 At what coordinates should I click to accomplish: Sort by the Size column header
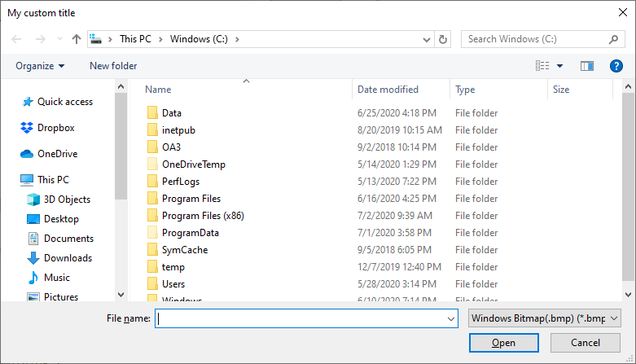click(x=561, y=90)
